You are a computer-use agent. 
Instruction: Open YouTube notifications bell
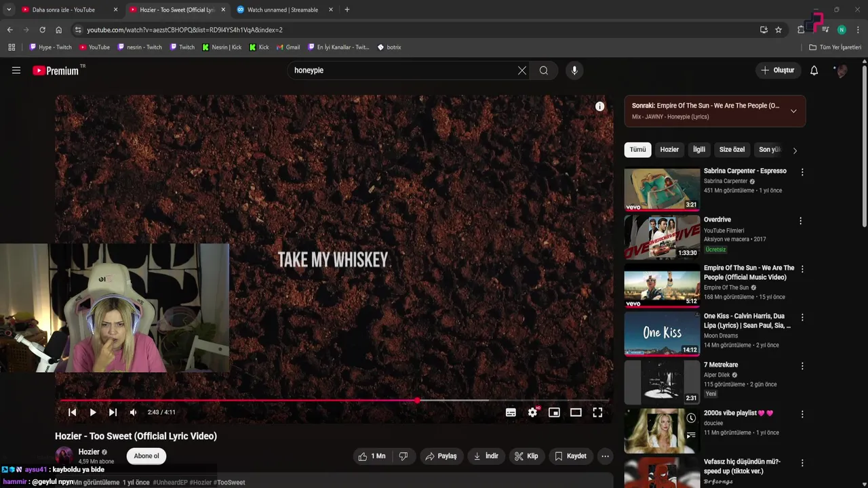[814, 70]
